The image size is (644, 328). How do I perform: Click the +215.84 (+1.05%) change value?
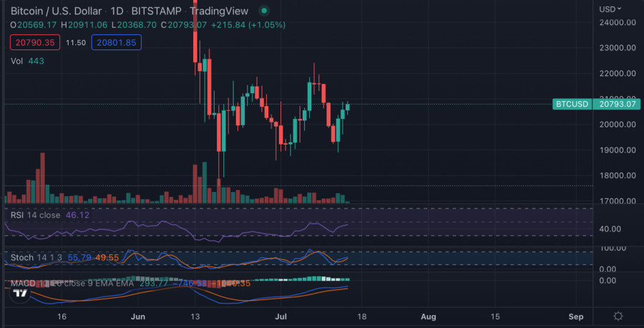coord(248,24)
